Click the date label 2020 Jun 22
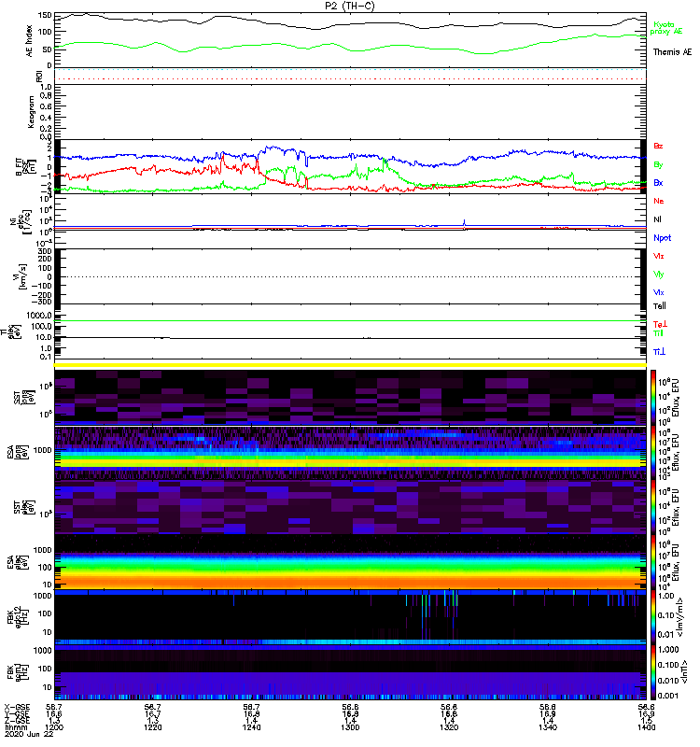Screen dimensions: 700x747 (x=29, y=735)
